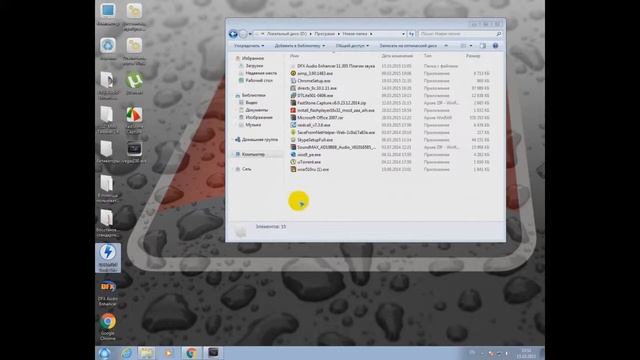Click Программы in the address breadcrumb
This screenshot has height=360, width=640.
tap(324, 34)
